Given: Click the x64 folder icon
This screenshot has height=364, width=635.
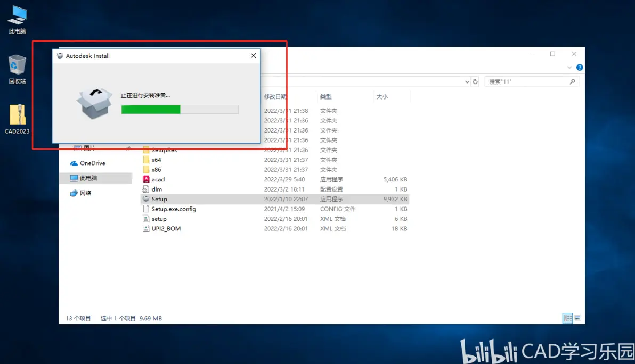Looking at the screenshot, I should [146, 160].
